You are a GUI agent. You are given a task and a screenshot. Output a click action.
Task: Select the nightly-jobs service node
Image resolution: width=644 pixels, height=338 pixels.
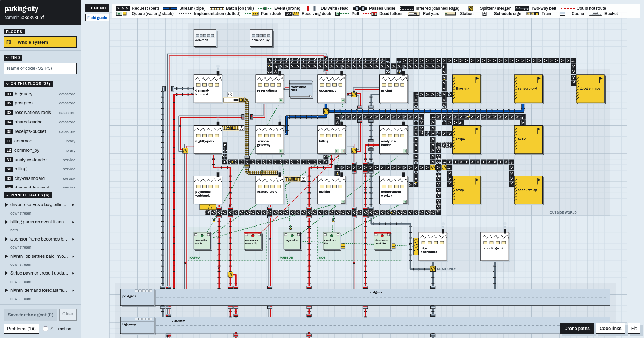(x=208, y=140)
